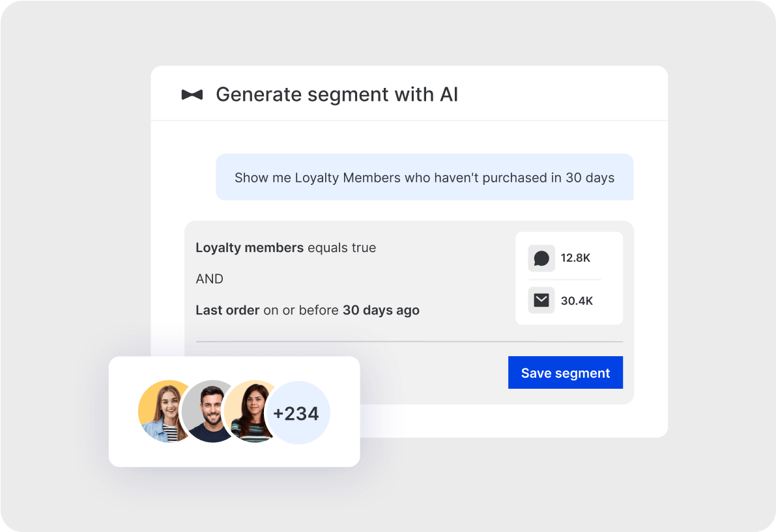This screenshot has width=776, height=532.
Task: Click the AND operator between conditions
Action: (209, 279)
